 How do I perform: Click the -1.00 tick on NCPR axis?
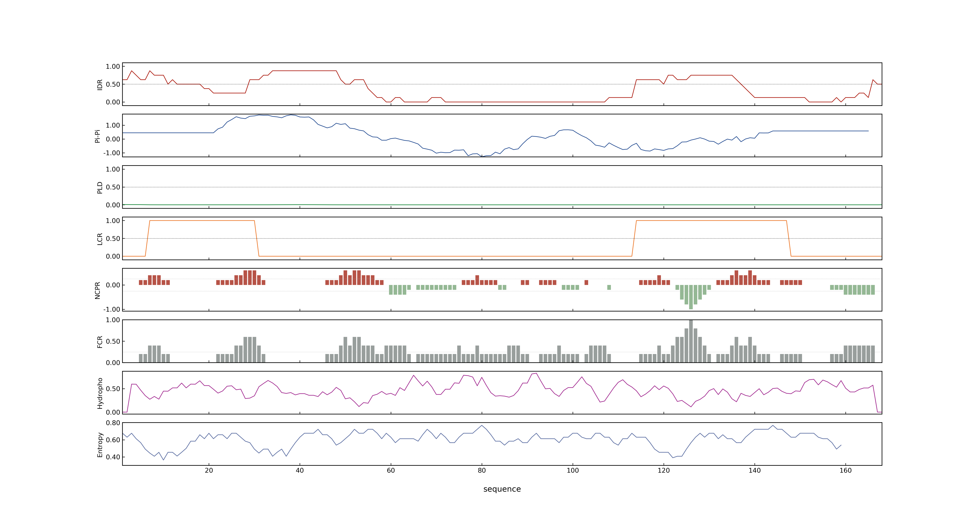[111, 309]
